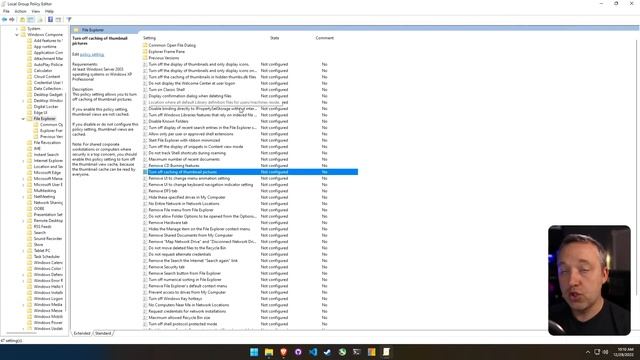The image size is (640, 360).
Task: Select 'Remove CD Burning features' policy
Action: 174,166
